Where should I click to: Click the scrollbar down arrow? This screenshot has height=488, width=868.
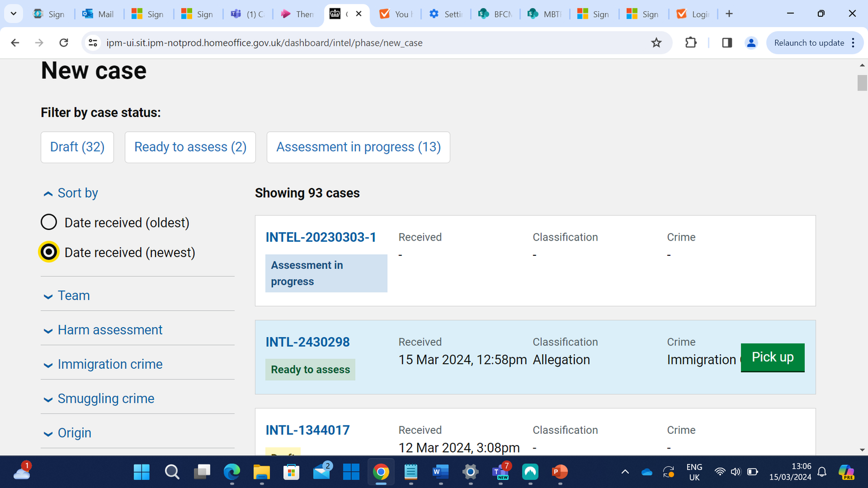coord(862,450)
